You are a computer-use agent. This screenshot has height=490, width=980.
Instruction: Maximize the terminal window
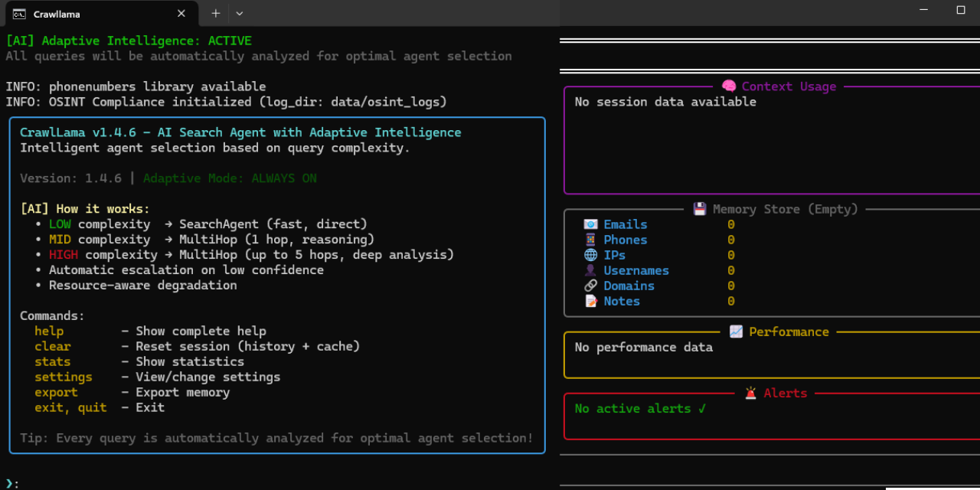(x=961, y=10)
